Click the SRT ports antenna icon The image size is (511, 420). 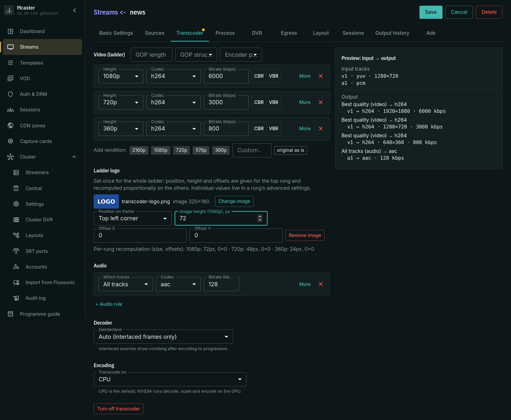tap(16, 251)
